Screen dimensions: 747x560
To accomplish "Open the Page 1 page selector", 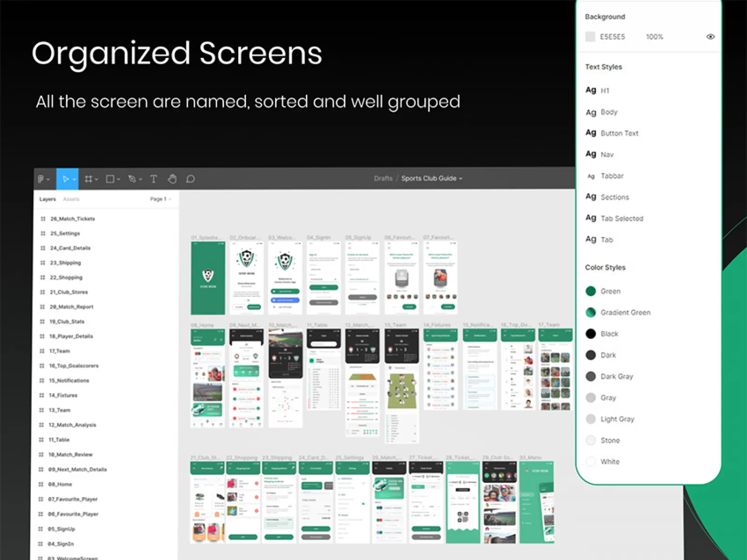I will [160, 199].
